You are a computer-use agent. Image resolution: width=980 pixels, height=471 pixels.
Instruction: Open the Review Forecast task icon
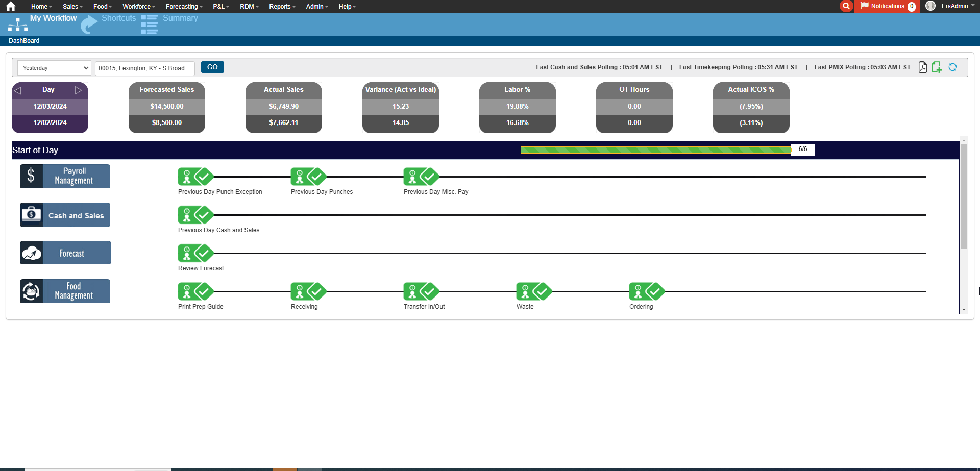pyautogui.click(x=195, y=253)
